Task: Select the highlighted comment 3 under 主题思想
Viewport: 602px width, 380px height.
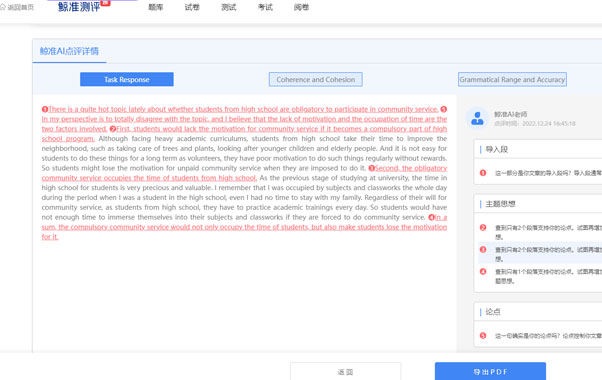Action: point(540,254)
